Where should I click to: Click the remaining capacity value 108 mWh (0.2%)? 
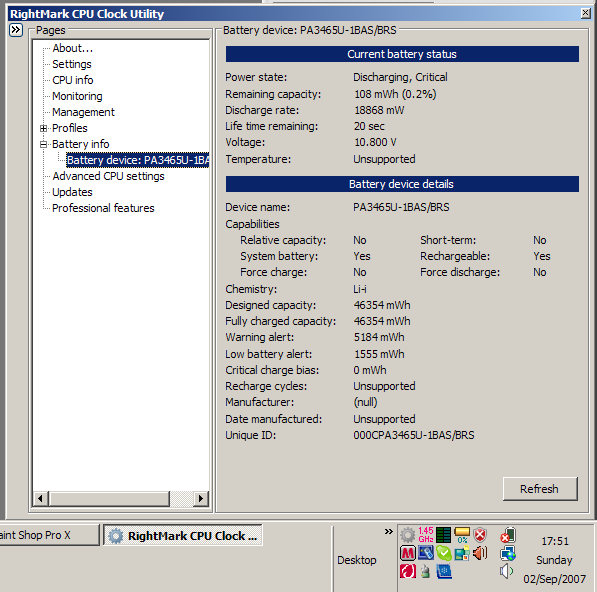[395, 94]
